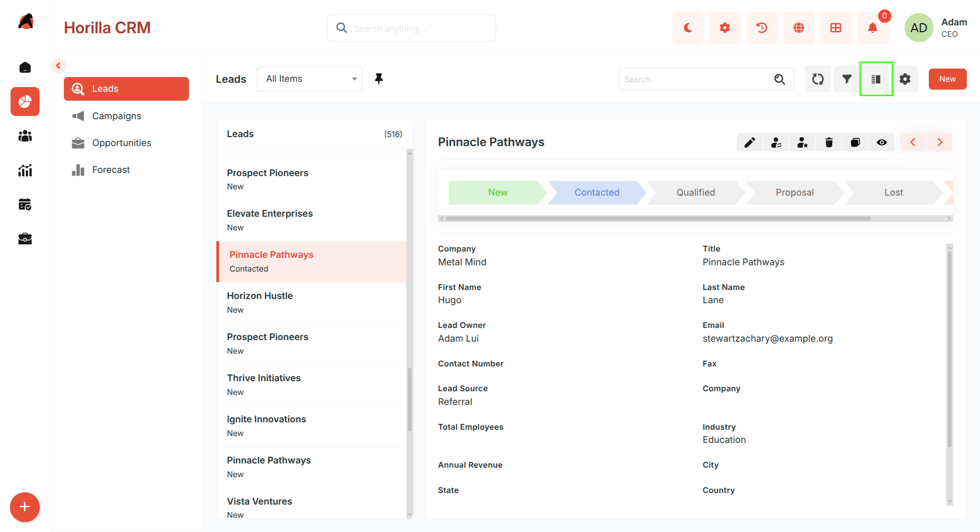The width and height of the screenshot is (980, 532).
Task: Open Forecast in the side menu
Action: click(x=126, y=170)
